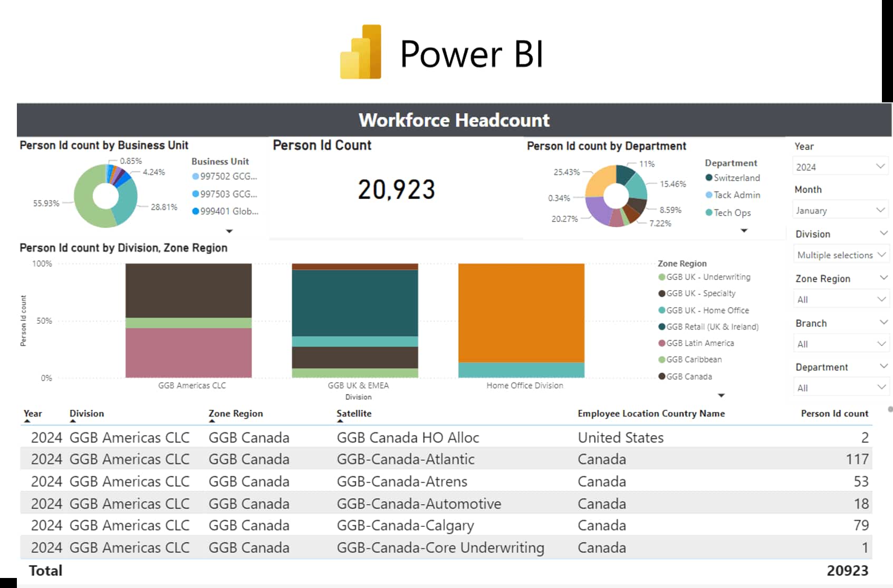Expand the Zone Region legend down arrow
This screenshot has height=588, width=893.
coord(721,395)
